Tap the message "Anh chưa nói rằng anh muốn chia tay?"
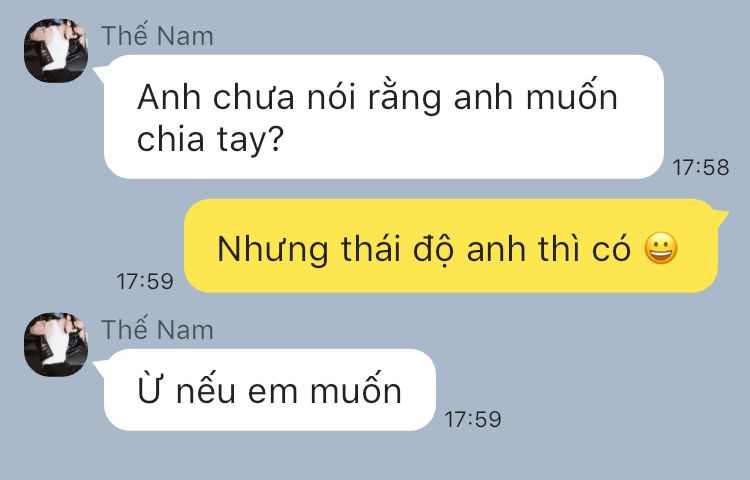750x480 pixels. tap(384, 117)
